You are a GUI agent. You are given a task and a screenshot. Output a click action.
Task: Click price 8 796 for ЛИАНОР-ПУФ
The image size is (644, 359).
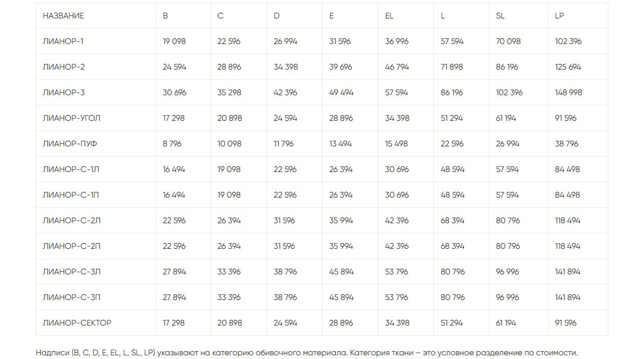click(172, 144)
